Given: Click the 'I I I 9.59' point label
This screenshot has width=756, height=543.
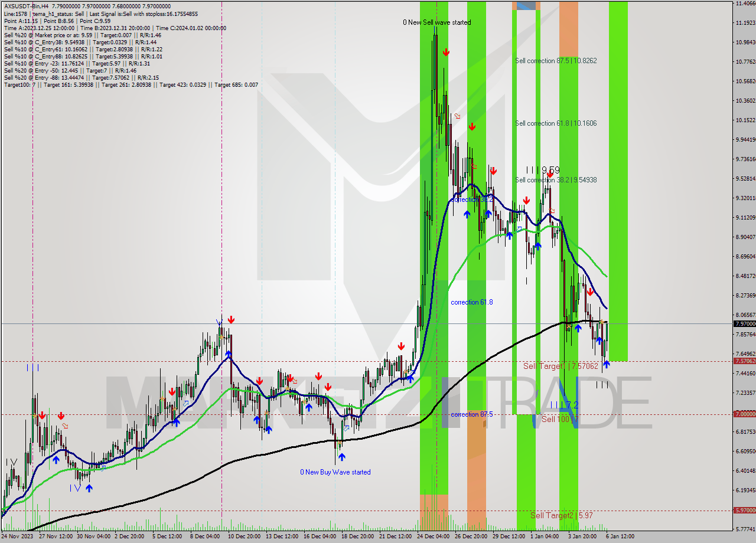Looking at the screenshot, I should click(x=543, y=170).
